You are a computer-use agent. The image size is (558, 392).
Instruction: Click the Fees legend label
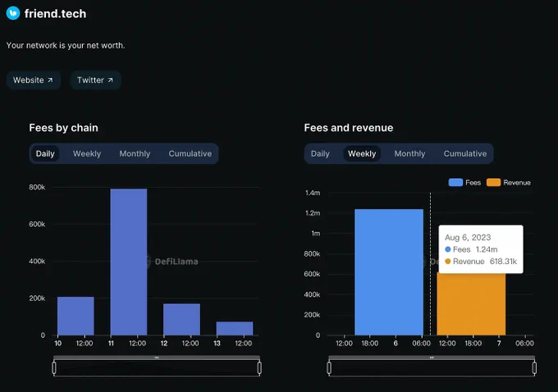pos(473,183)
